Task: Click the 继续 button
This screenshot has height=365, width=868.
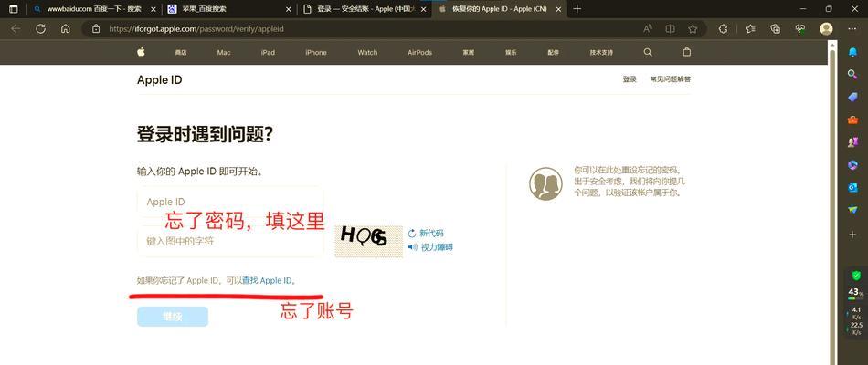Action: 173,317
